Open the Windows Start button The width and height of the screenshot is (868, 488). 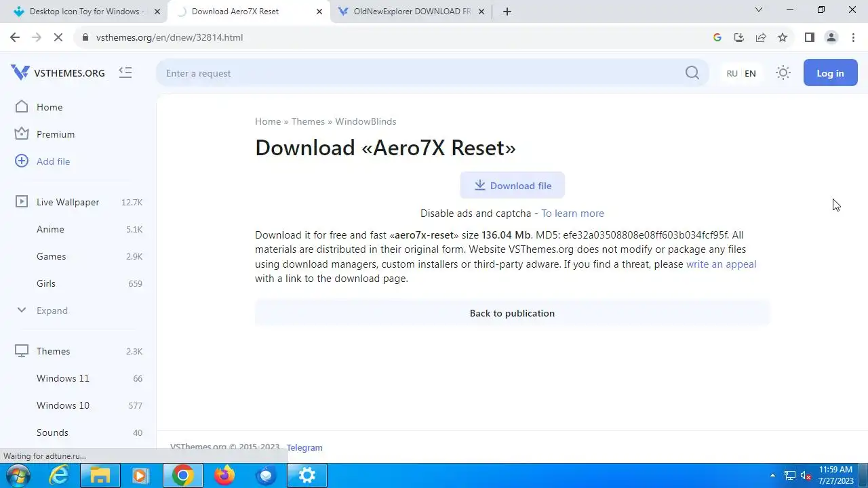pyautogui.click(x=18, y=476)
